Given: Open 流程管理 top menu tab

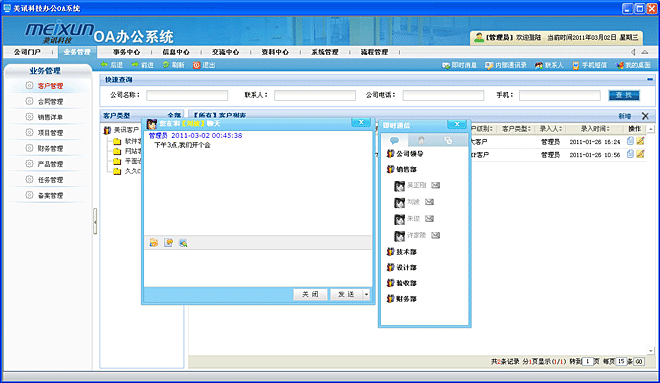Looking at the screenshot, I should (375, 52).
